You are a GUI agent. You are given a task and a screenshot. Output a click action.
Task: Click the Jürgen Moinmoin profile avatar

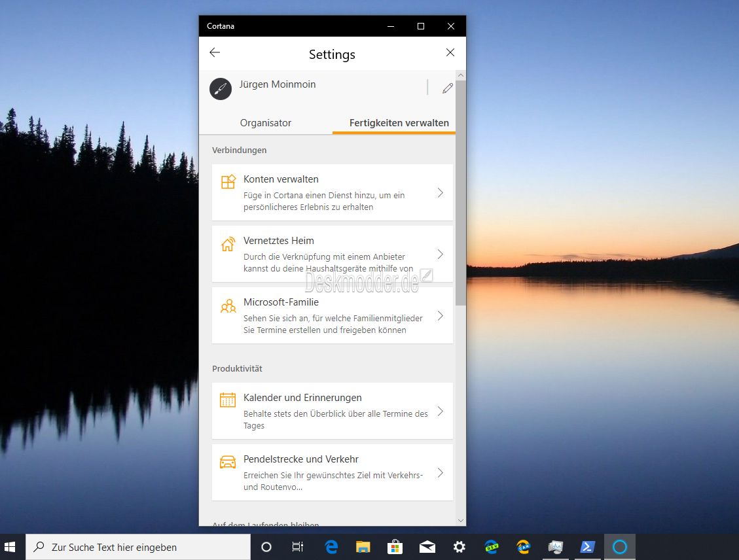pyautogui.click(x=221, y=88)
